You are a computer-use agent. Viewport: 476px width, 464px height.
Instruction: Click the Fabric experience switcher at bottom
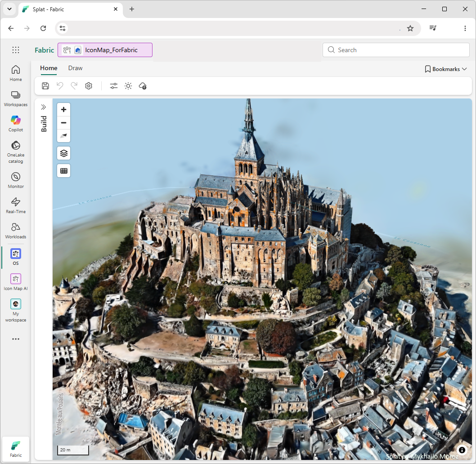[x=16, y=449]
